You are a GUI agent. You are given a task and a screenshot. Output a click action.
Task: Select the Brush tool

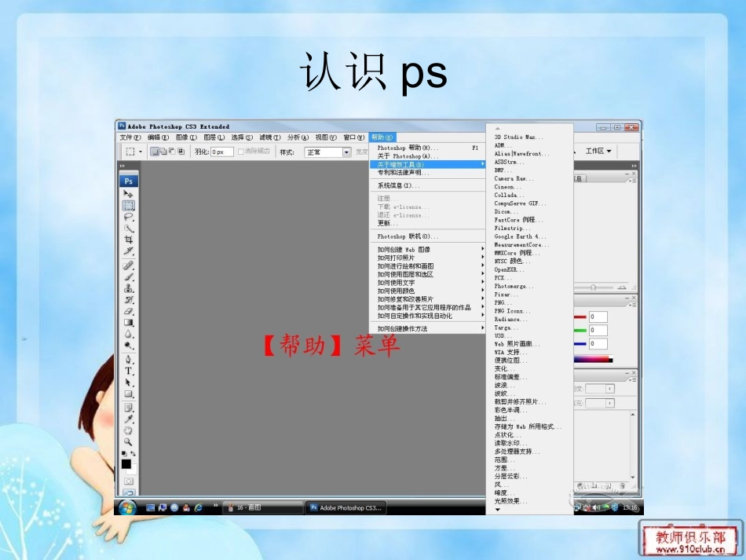[129, 277]
